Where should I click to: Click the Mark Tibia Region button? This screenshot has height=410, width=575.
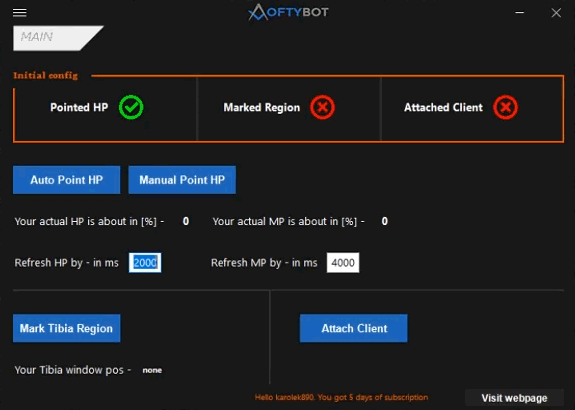66,328
